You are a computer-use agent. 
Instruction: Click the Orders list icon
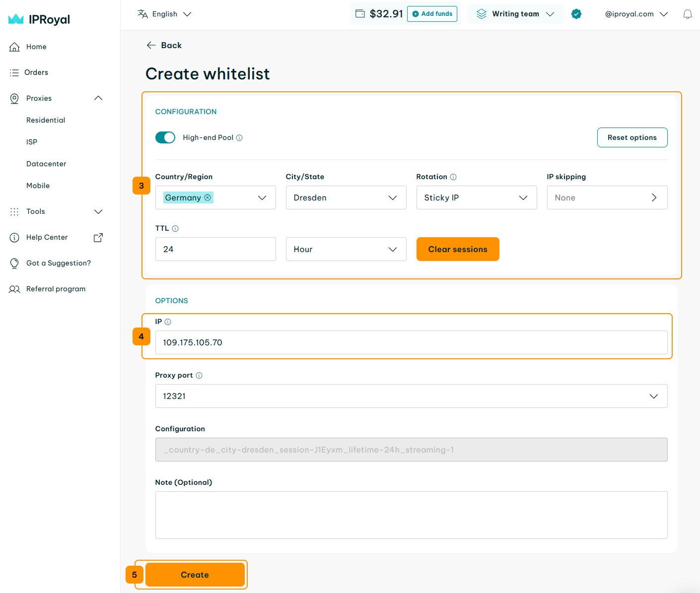coord(14,72)
